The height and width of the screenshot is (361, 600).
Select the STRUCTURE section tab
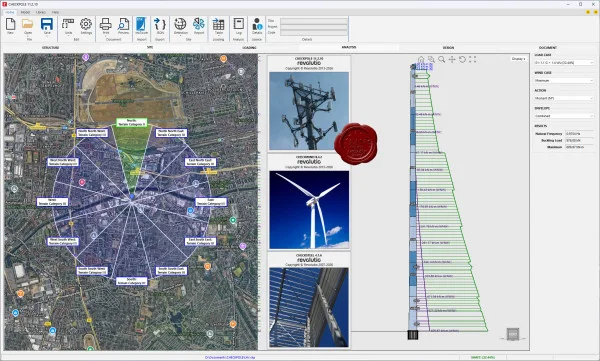point(51,47)
